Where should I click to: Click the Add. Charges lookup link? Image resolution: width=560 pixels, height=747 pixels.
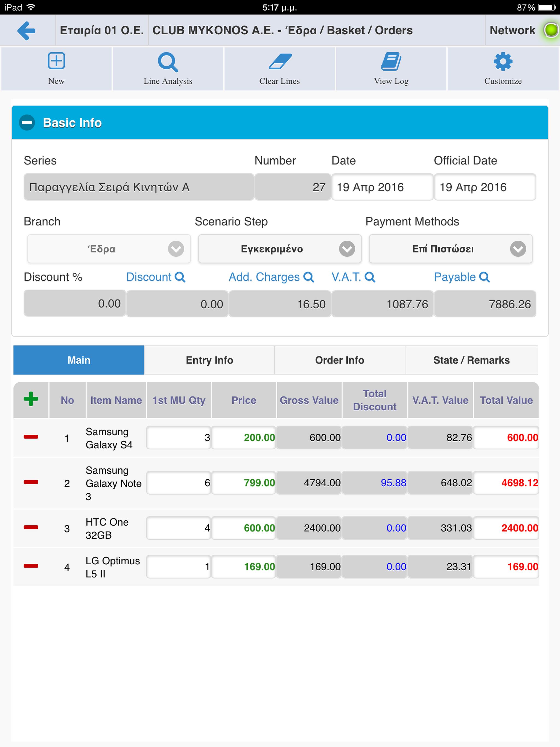(x=271, y=277)
